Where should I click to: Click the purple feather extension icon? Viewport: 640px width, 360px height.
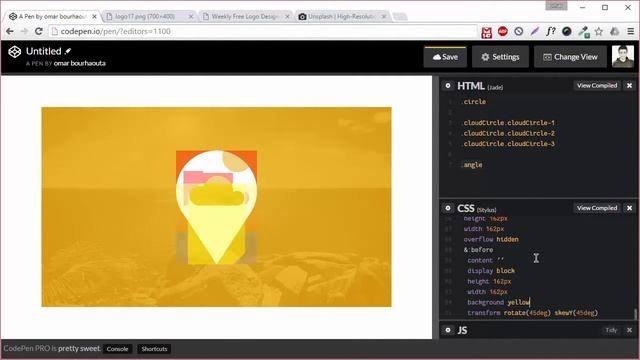[535, 31]
